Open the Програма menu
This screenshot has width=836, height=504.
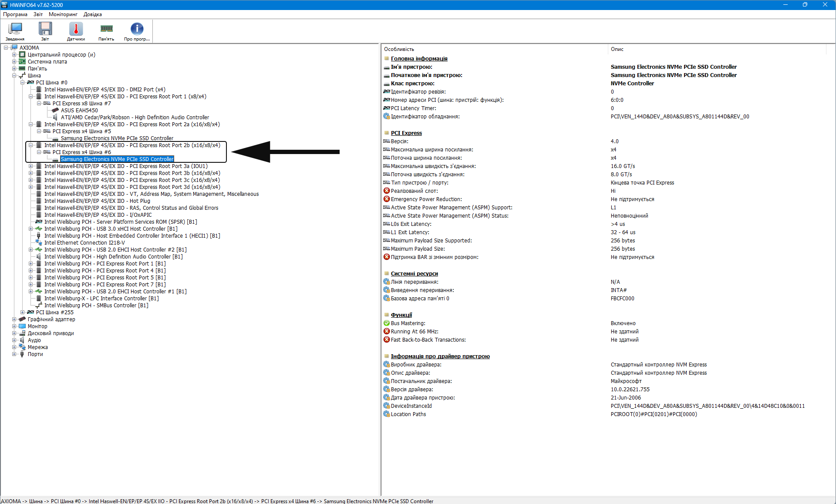point(15,14)
